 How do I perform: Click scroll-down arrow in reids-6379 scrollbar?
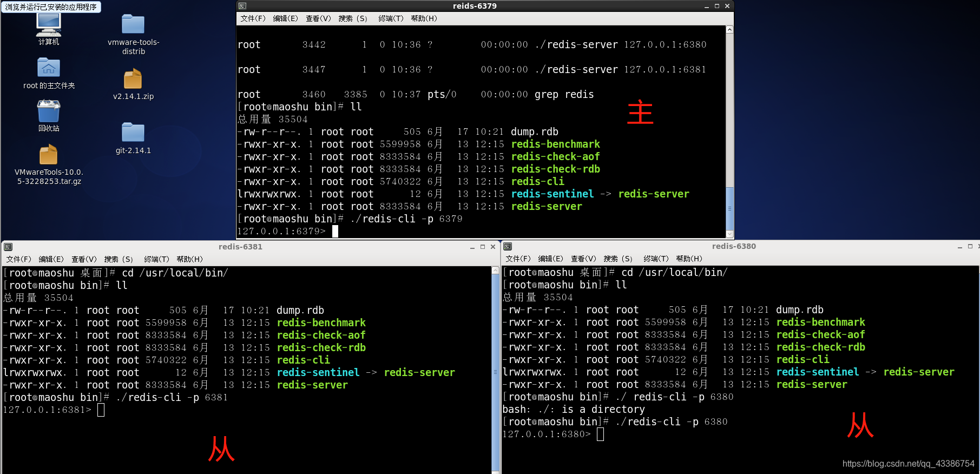(x=729, y=234)
